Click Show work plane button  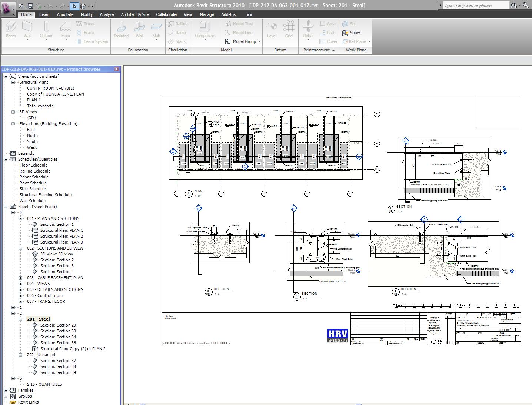tap(351, 33)
